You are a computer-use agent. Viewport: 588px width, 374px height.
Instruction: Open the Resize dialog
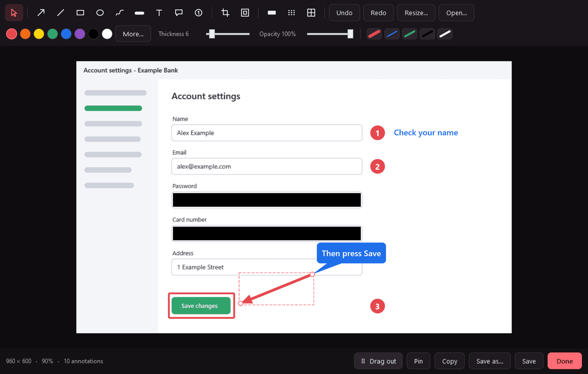416,13
